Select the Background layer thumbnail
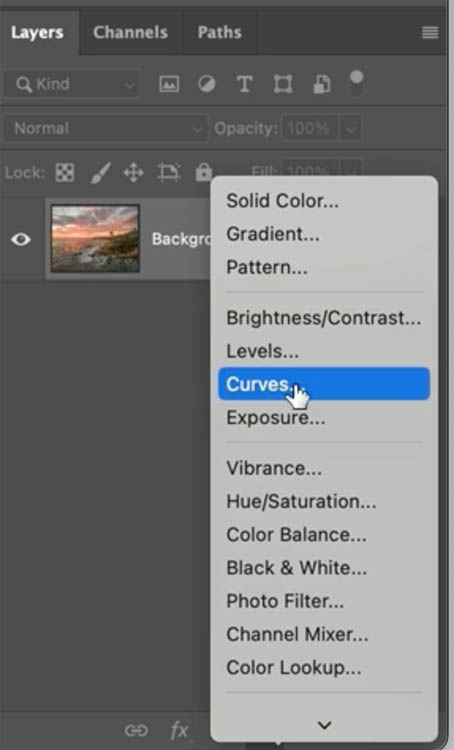 [95, 239]
